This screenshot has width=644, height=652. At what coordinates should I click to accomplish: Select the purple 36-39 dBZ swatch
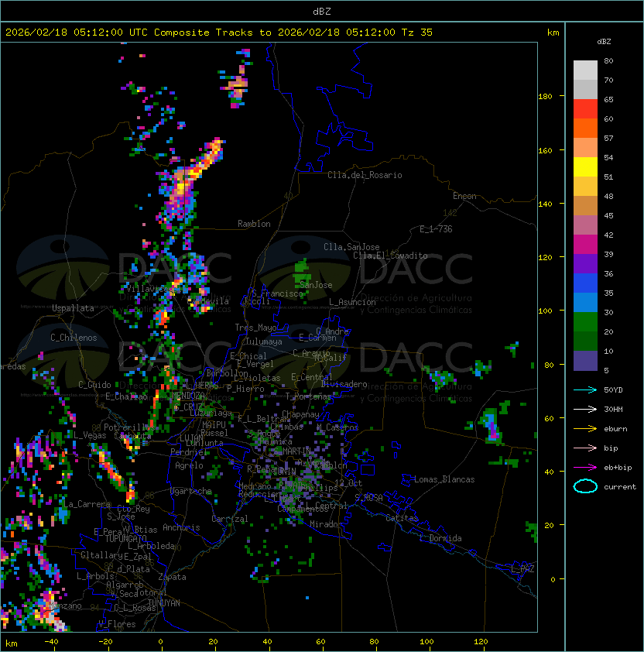[x=585, y=263]
